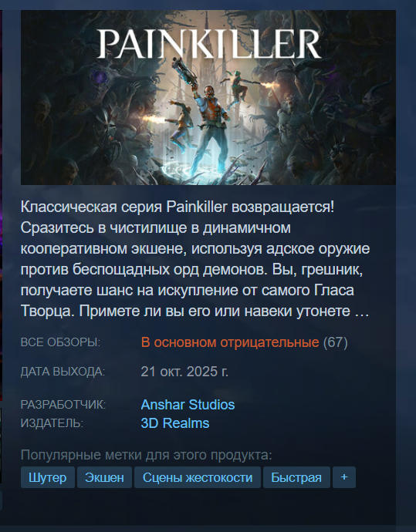Select the Шутер tag
The height and width of the screenshot is (532, 416).
tap(48, 477)
